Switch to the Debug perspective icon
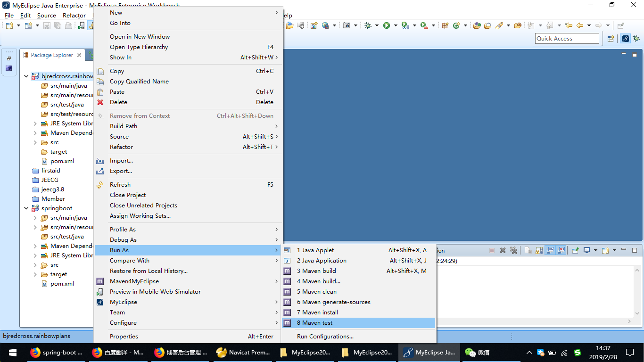Viewport: 644px width, 362px height. coord(636,39)
